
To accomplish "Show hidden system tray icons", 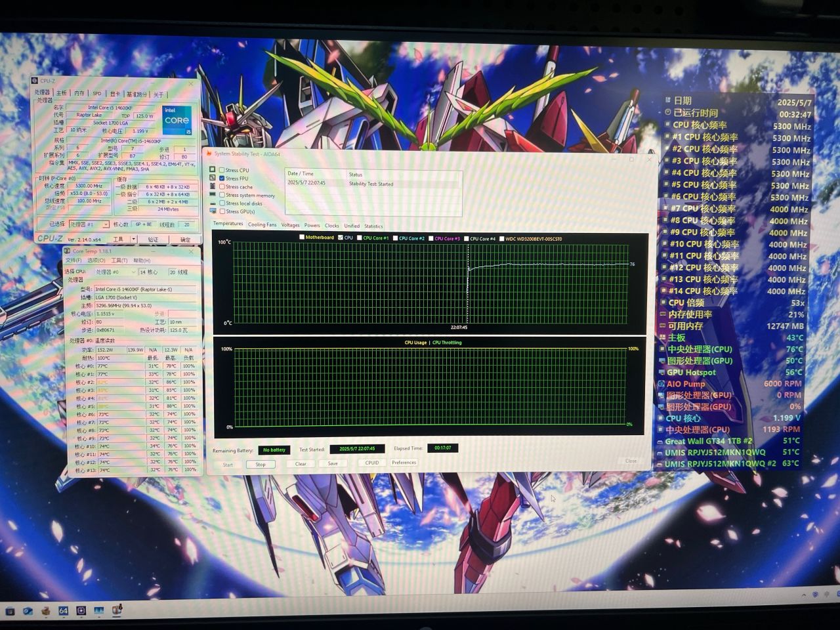I will coord(804,595).
